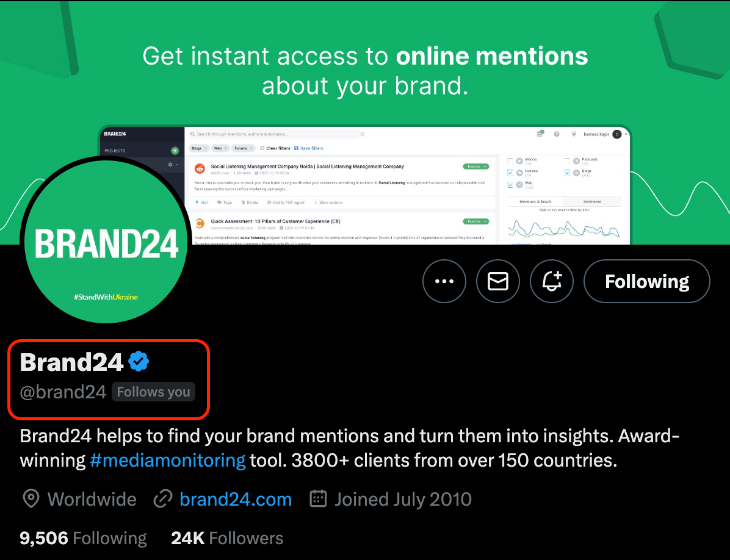Click the envelope message icon
Viewport: 730px width, 560px height.
498,281
